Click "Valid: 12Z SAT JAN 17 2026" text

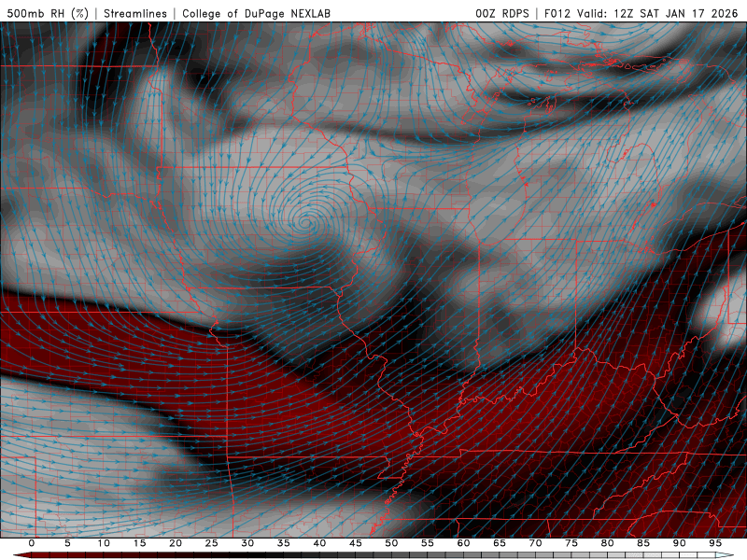[x=657, y=13]
